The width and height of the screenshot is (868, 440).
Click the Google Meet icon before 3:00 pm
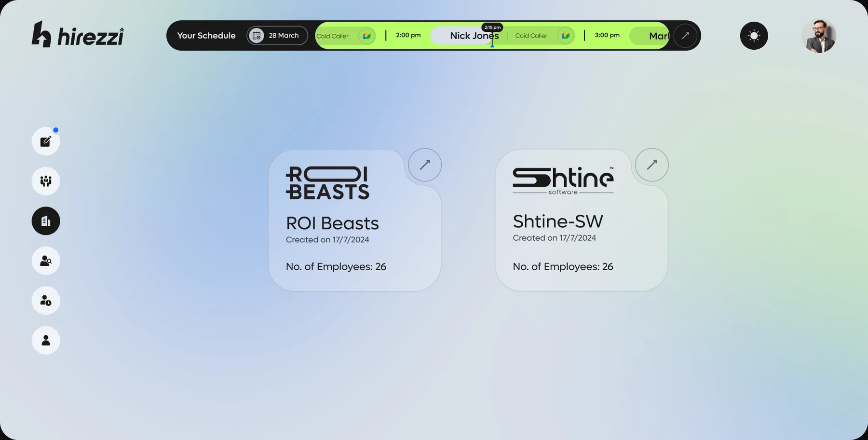click(x=566, y=36)
